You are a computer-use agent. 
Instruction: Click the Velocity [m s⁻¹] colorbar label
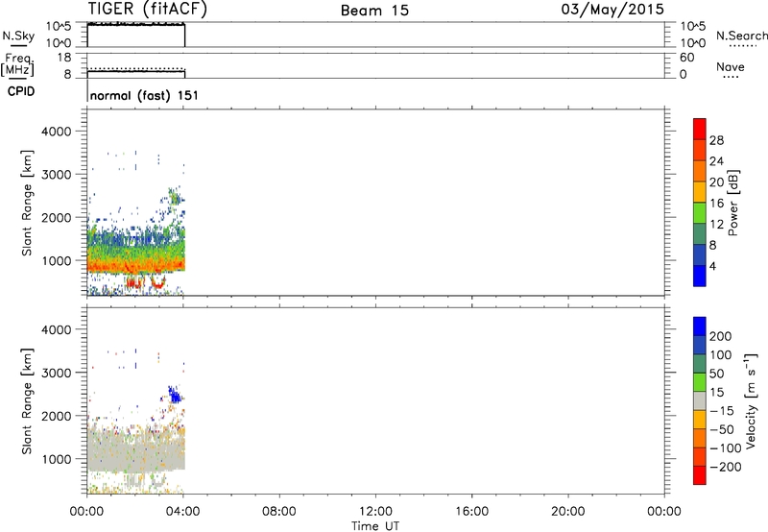coord(751,400)
